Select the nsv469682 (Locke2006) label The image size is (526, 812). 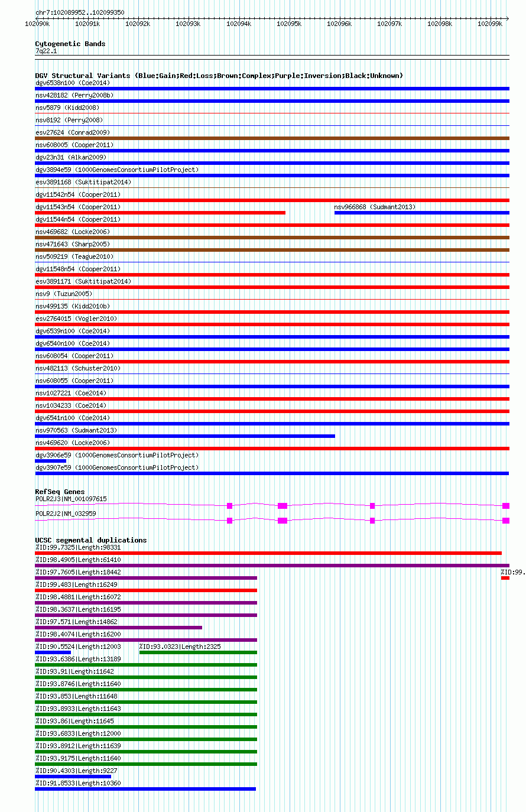[x=73, y=232]
